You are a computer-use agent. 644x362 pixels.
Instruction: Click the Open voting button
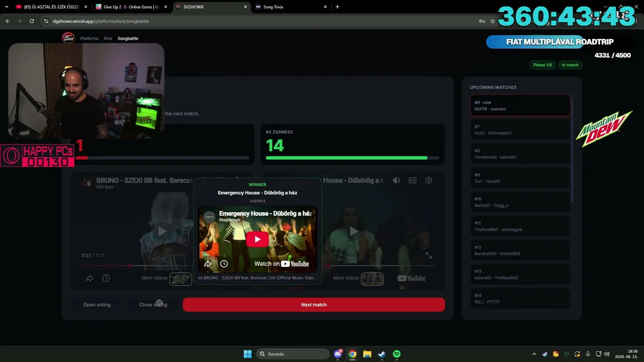pyautogui.click(x=97, y=305)
